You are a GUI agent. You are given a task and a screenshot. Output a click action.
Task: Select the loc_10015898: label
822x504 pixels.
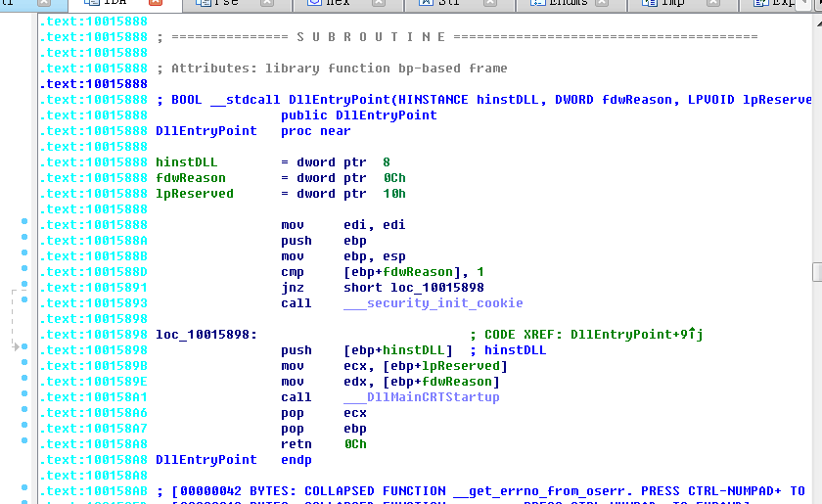[206, 334]
